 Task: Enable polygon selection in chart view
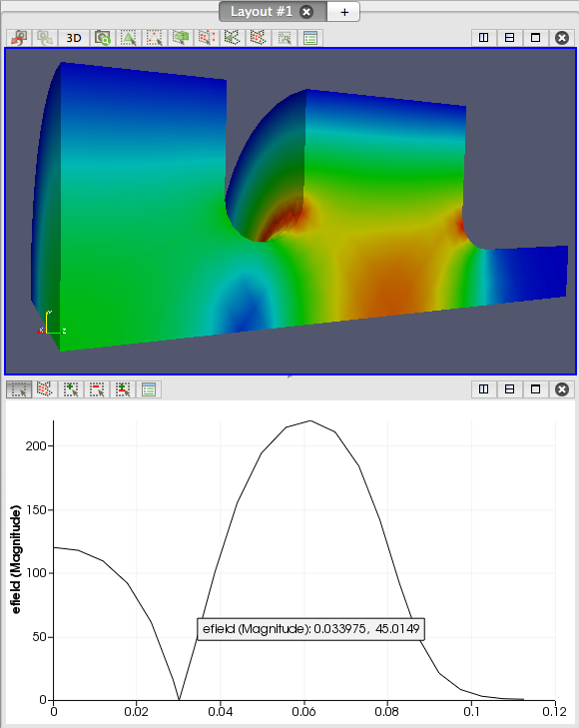click(x=45, y=389)
